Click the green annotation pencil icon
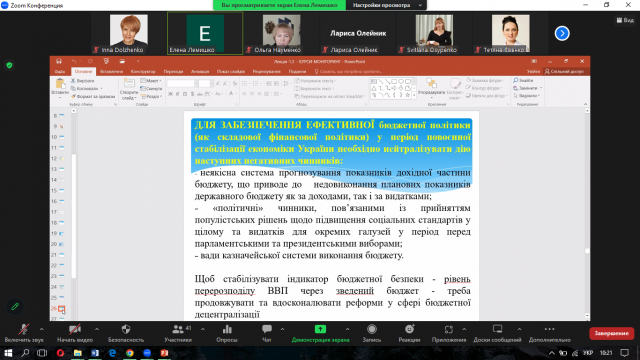 15,307
